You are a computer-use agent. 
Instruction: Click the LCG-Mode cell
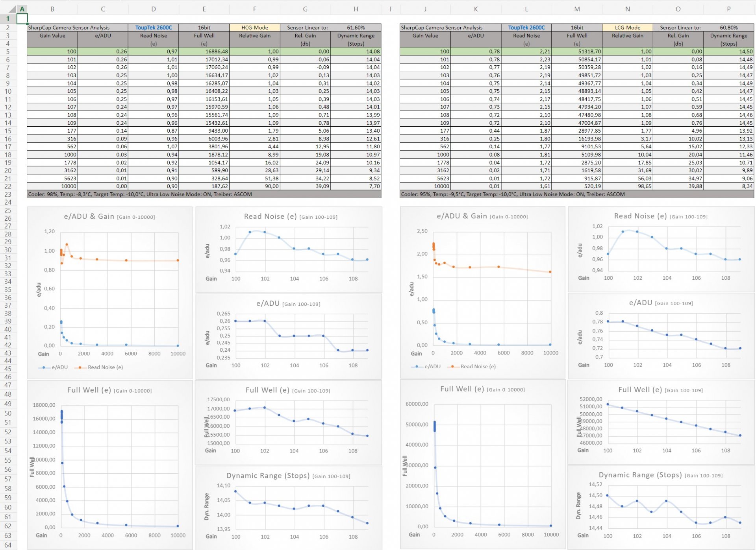pyautogui.click(x=628, y=28)
